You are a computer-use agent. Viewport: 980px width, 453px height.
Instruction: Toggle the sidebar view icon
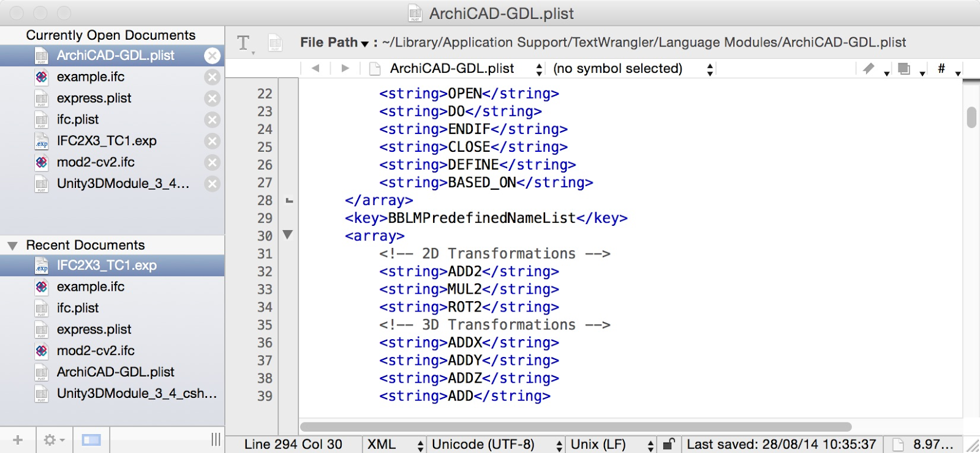point(91,440)
